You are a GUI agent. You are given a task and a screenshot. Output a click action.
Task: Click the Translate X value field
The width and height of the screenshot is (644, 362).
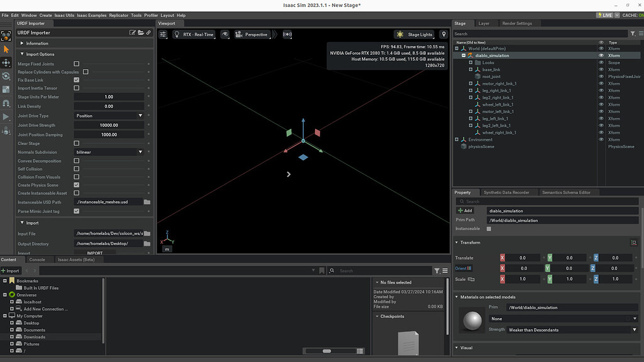pos(523,258)
